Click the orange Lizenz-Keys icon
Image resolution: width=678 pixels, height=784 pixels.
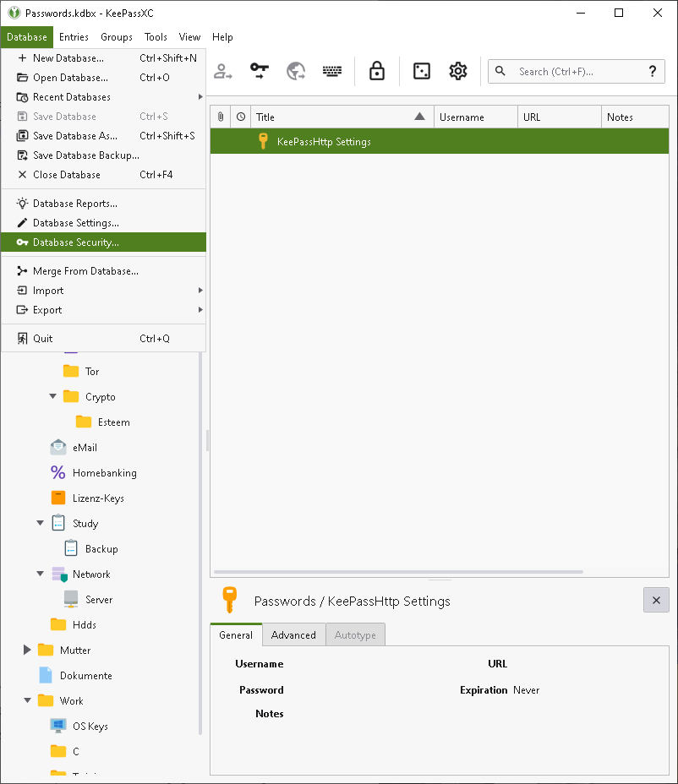pyautogui.click(x=58, y=498)
